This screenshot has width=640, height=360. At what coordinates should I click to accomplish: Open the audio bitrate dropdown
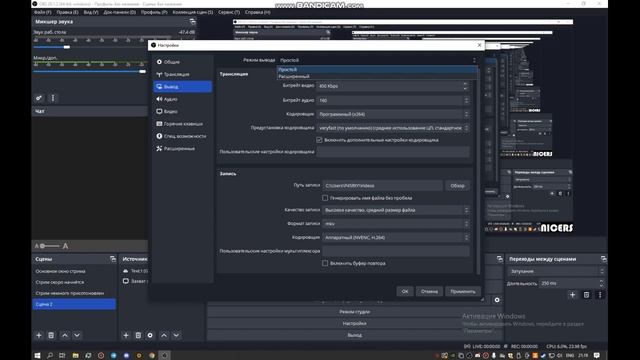pyautogui.click(x=393, y=100)
